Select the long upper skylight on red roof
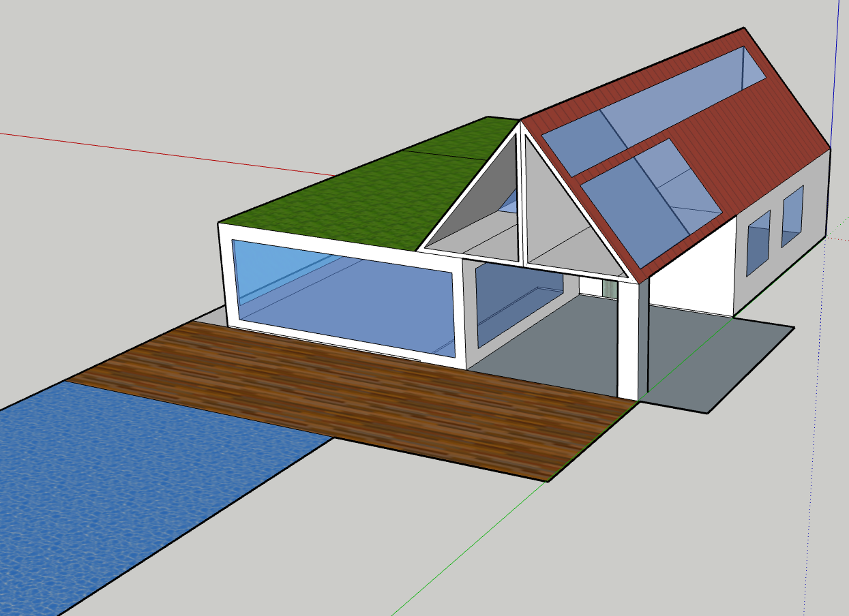 click(x=655, y=112)
